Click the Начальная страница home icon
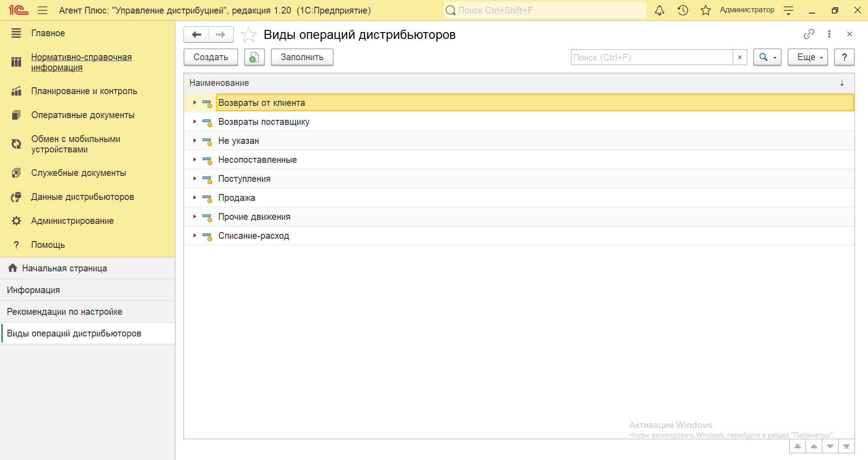 coord(13,268)
